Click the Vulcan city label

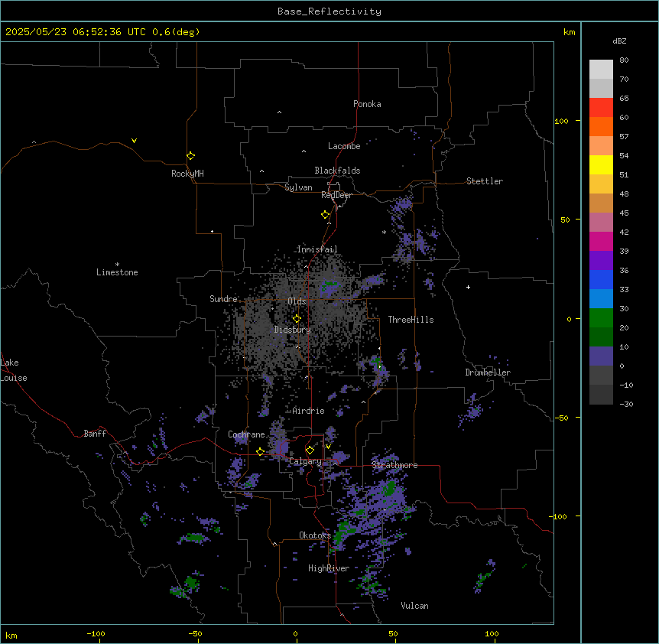(415, 606)
